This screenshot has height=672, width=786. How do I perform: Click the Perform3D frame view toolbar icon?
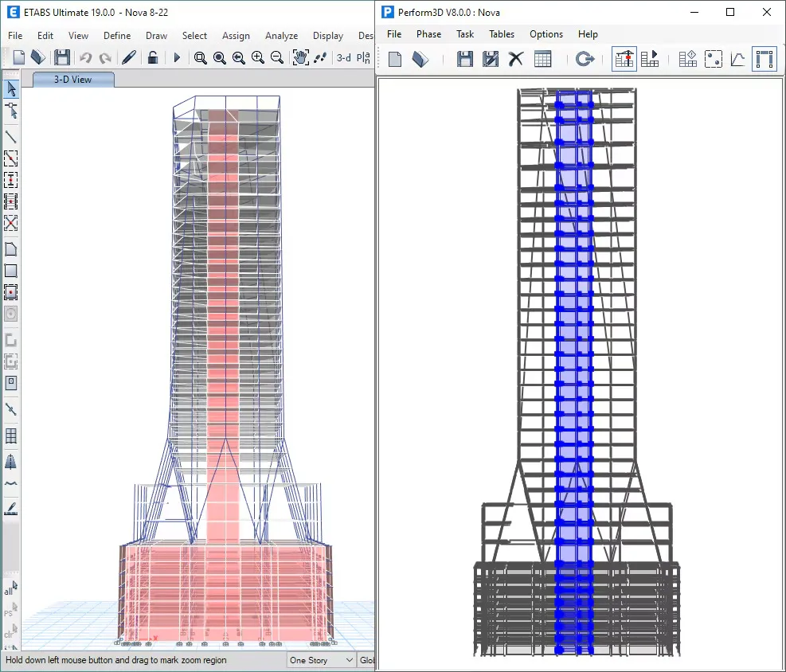[764, 59]
